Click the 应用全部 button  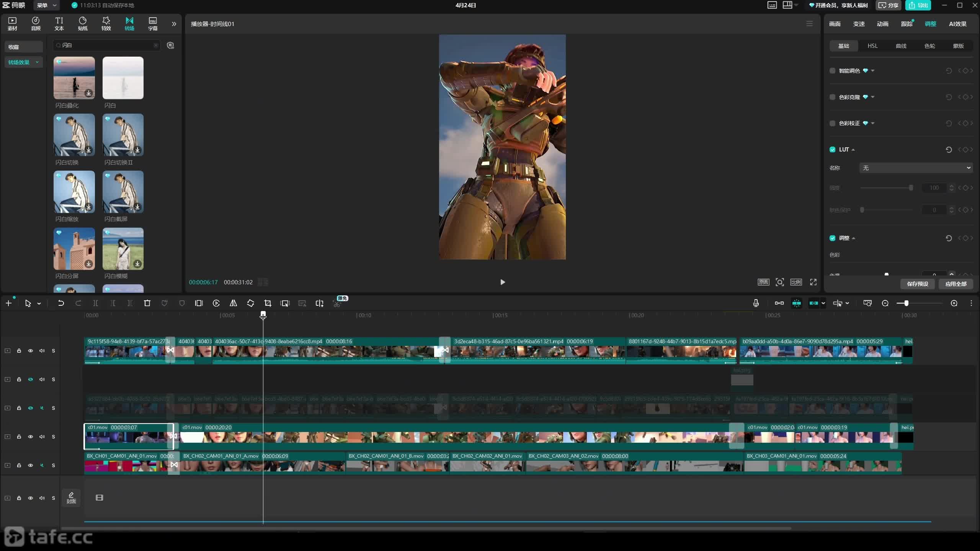point(956,284)
